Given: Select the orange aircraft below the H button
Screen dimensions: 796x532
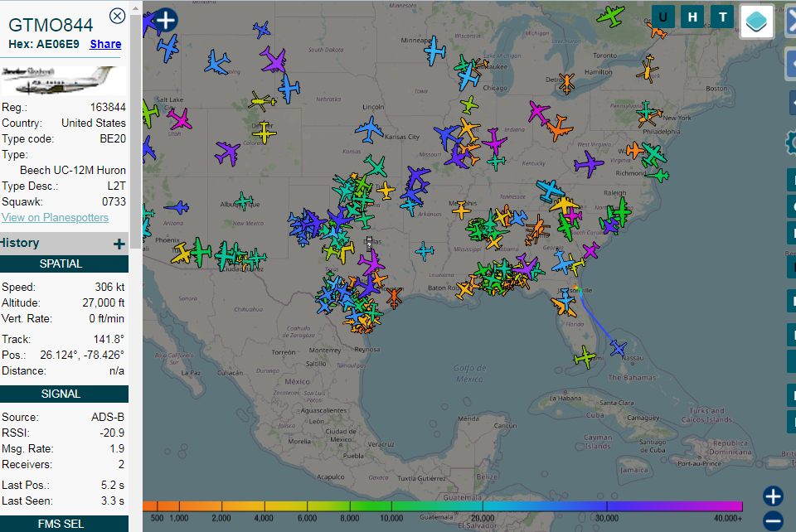Looking at the screenshot, I should coord(657,31).
